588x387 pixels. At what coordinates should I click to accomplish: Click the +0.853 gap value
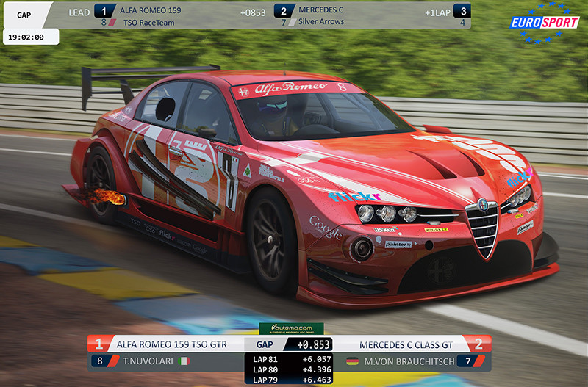pyautogui.click(x=313, y=344)
